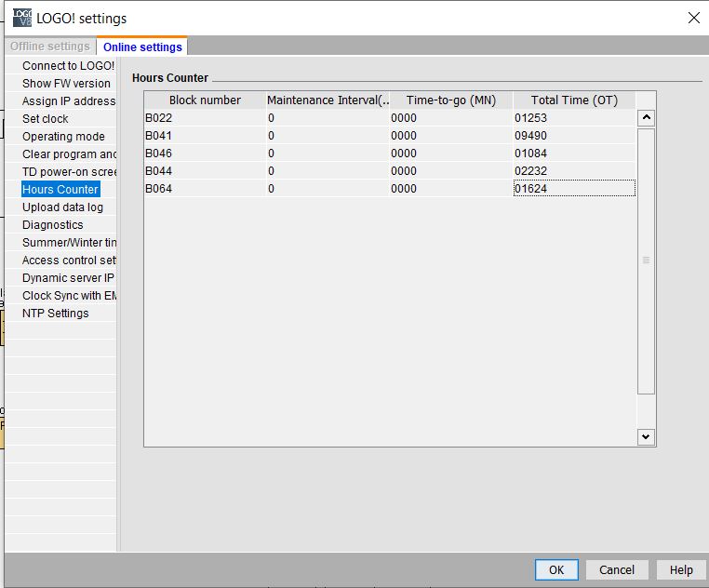The width and height of the screenshot is (709, 588).
Task: Select Diagnostics in the list
Action: point(53,224)
